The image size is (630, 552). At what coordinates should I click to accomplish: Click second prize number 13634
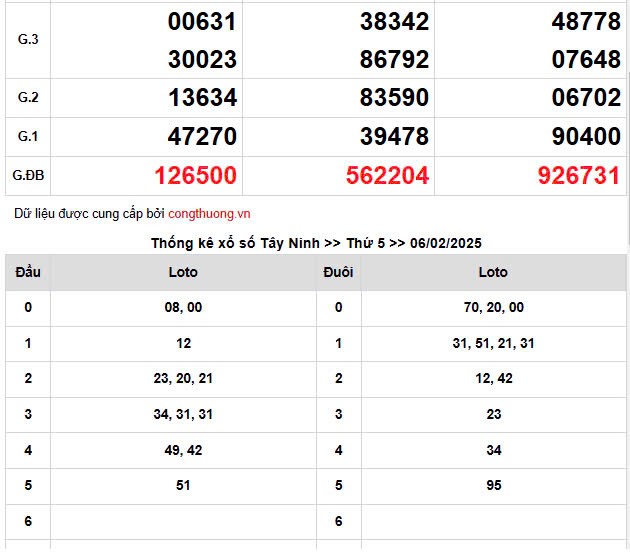coord(202,98)
